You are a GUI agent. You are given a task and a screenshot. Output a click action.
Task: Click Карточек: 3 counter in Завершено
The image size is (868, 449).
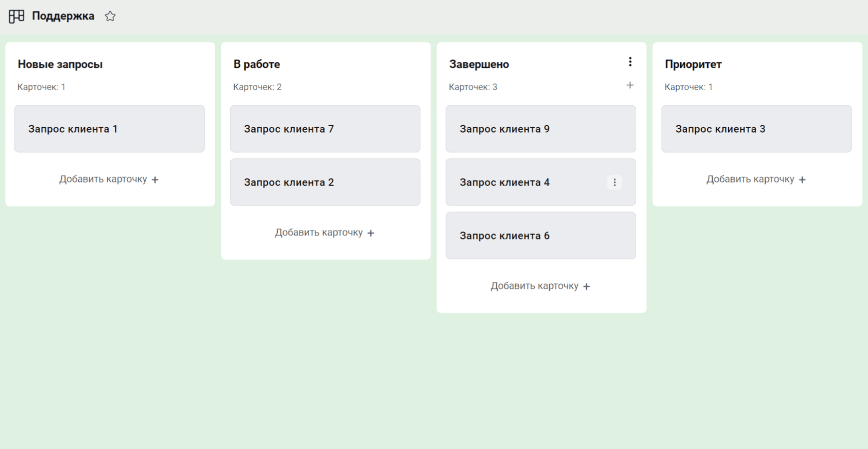point(473,87)
